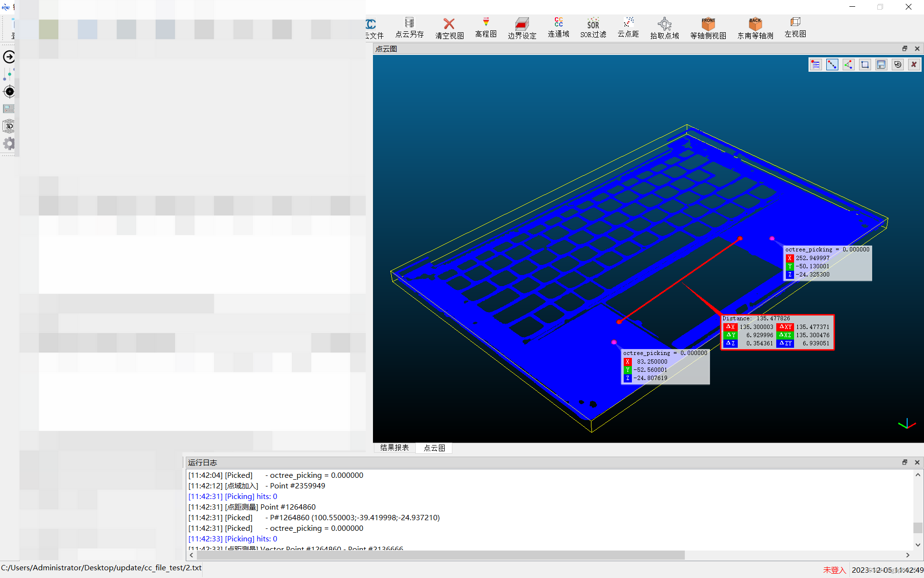Click the 拾取点域 pick point tool
Screen dimensions: 924x578
664,28
